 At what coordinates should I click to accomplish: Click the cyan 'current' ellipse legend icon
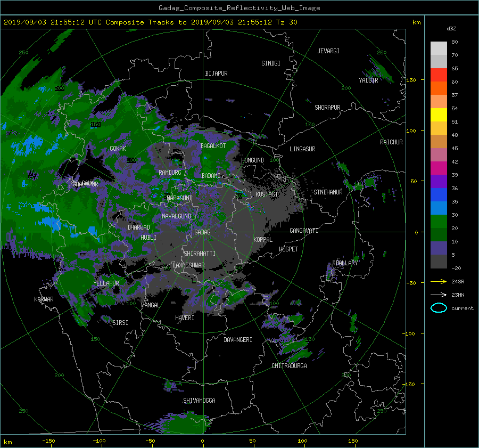(439, 308)
